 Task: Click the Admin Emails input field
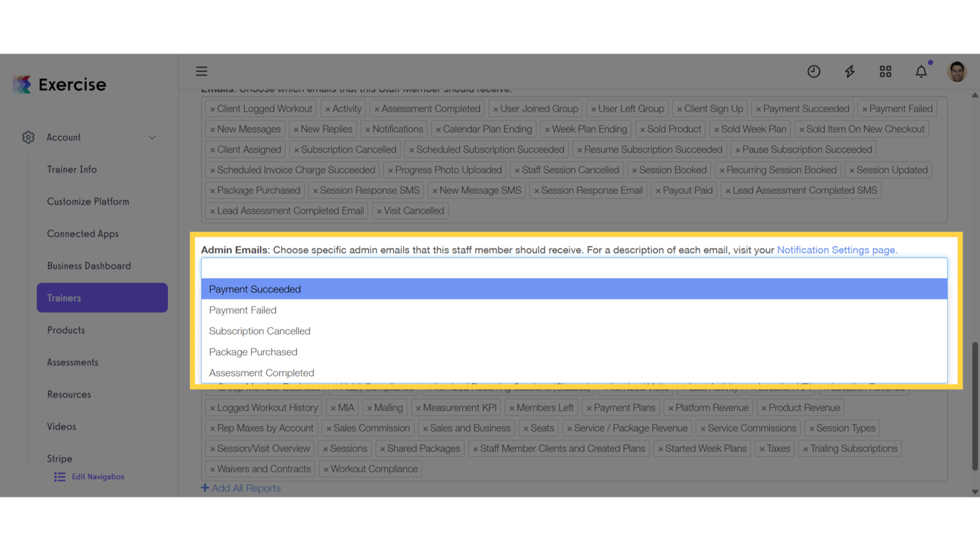(574, 267)
